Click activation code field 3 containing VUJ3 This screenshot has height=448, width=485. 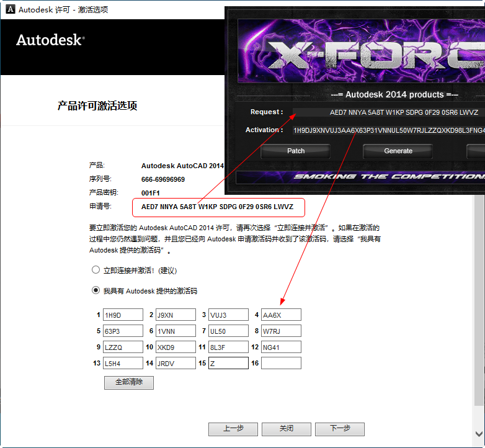(228, 315)
